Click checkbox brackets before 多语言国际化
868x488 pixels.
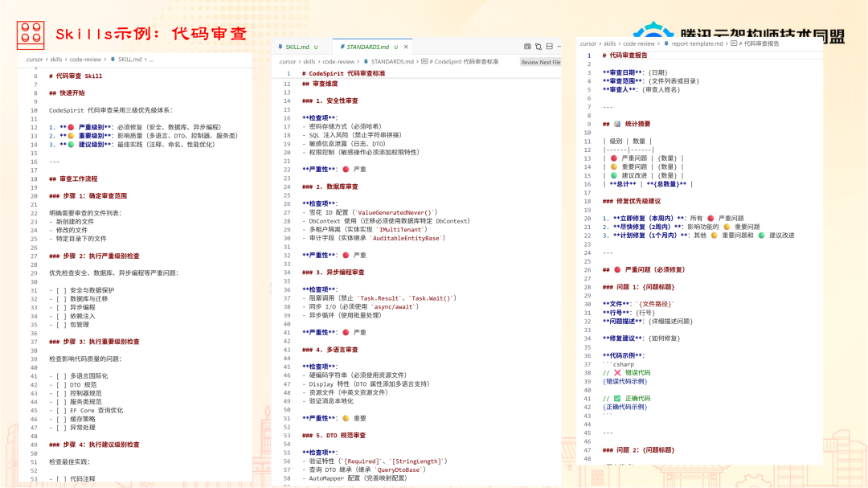pos(61,376)
